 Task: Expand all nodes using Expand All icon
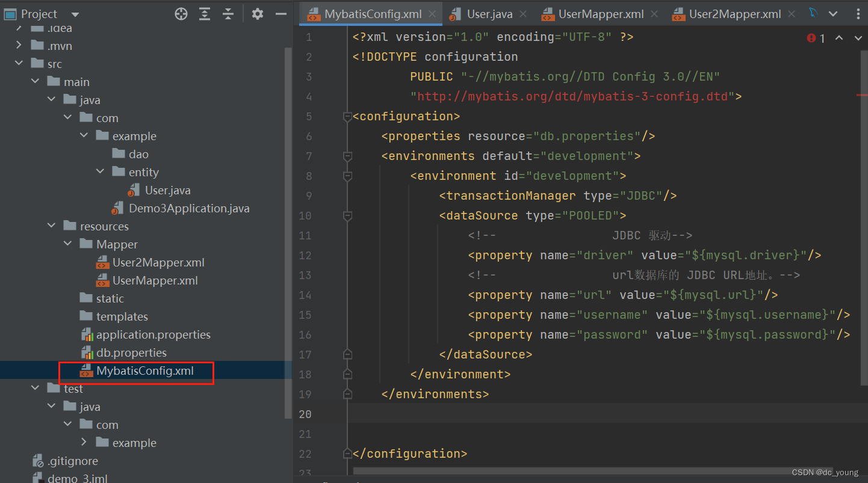point(205,13)
